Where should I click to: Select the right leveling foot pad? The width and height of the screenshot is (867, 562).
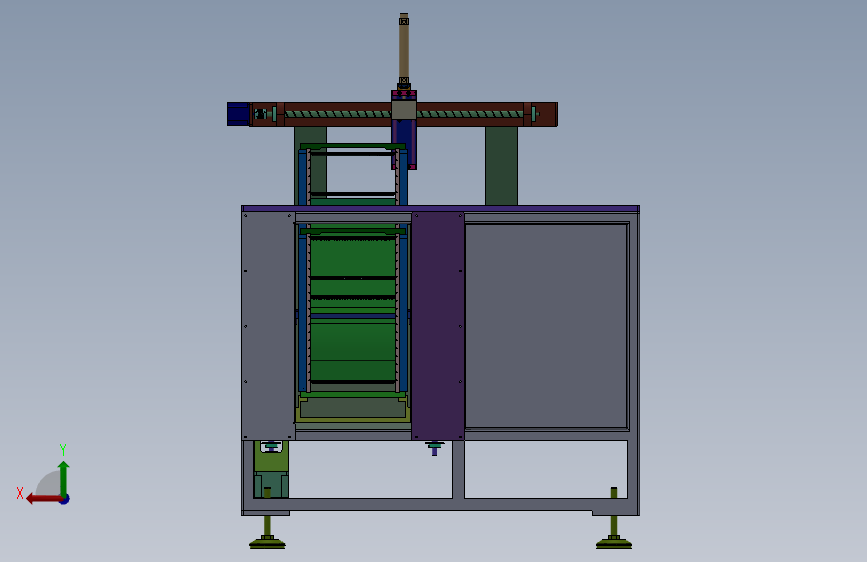[614, 543]
